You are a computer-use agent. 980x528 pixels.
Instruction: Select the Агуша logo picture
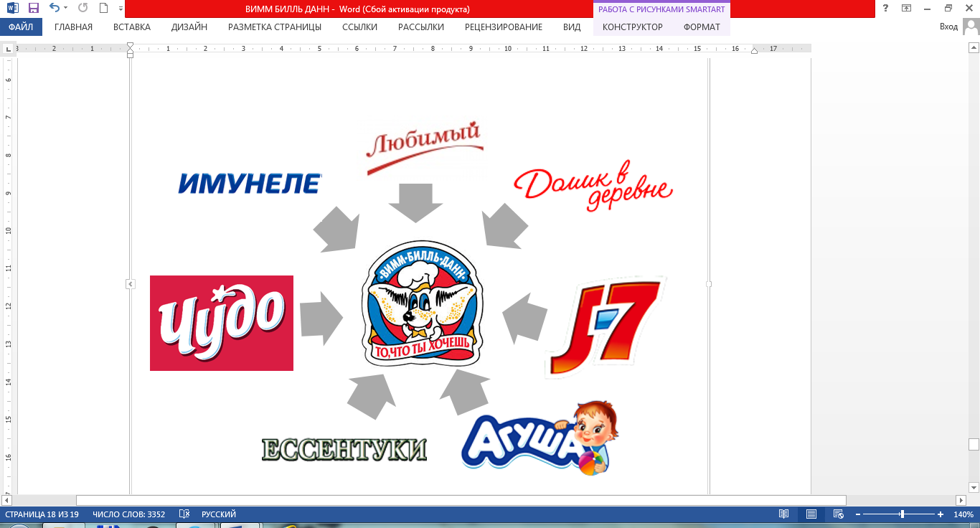(x=540, y=438)
